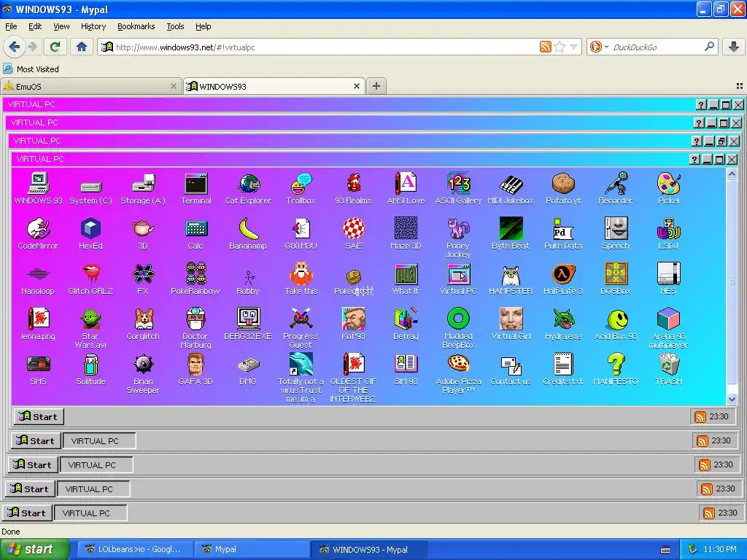Open the Downloads arrow button

(734, 47)
